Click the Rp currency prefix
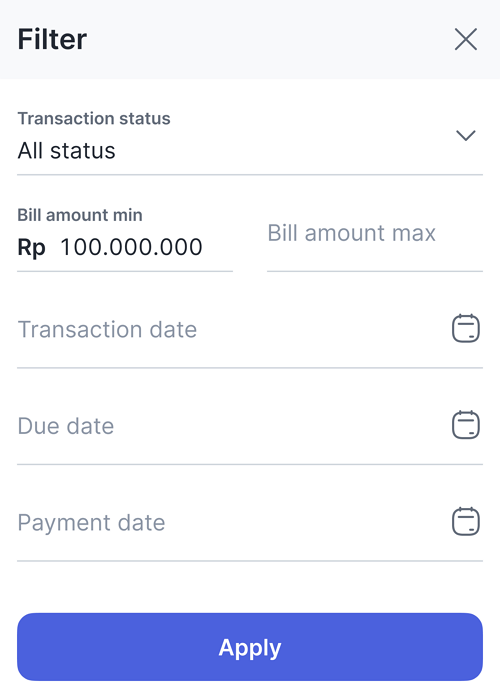The width and height of the screenshot is (500, 698). tap(31, 248)
